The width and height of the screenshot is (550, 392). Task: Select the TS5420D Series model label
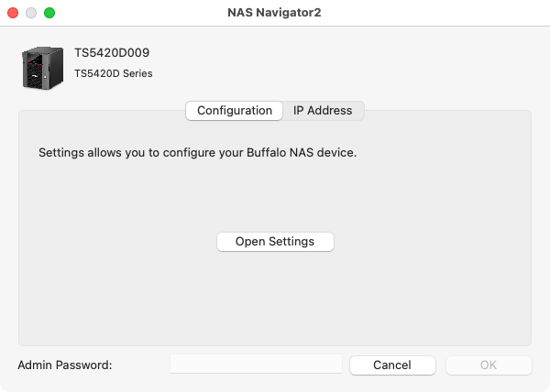coord(114,73)
